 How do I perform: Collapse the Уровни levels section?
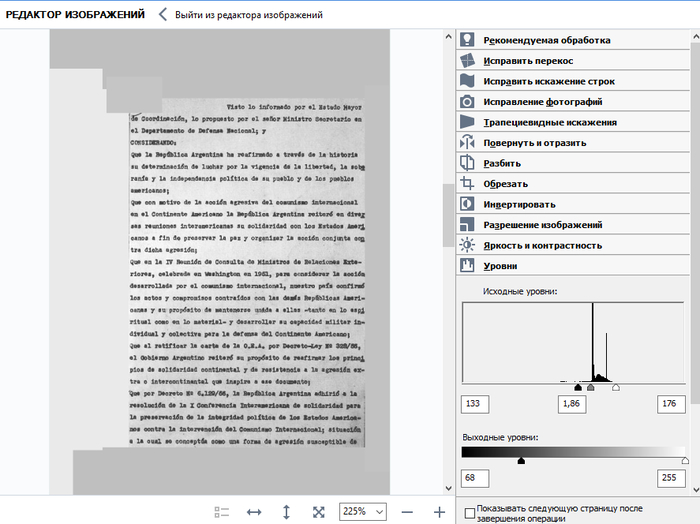tap(500, 266)
